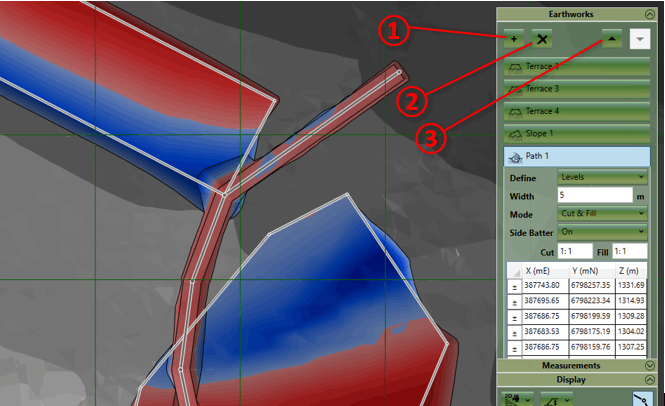This screenshot has height=406, width=665.
Task: Click the Width input field
Action: 594,195
